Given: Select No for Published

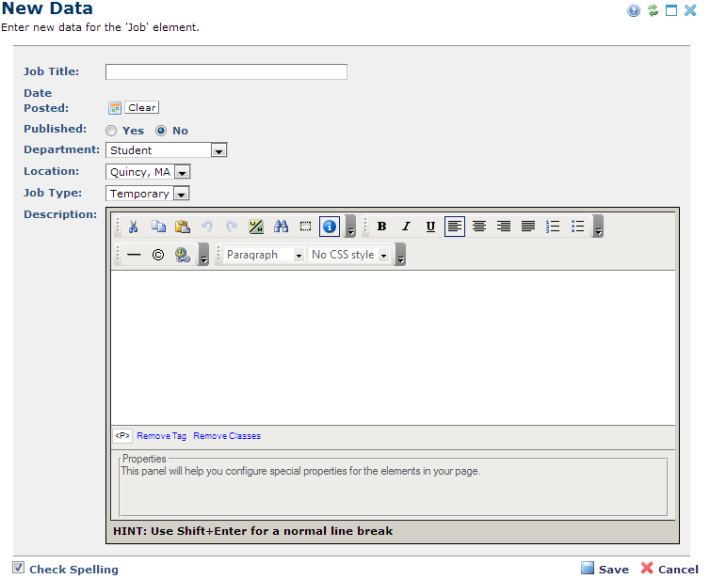Looking at the screenshot, I should (160, 130).
